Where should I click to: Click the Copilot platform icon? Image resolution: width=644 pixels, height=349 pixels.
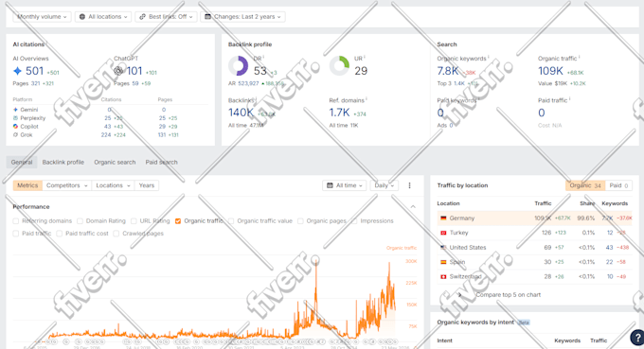coord(15,127)
